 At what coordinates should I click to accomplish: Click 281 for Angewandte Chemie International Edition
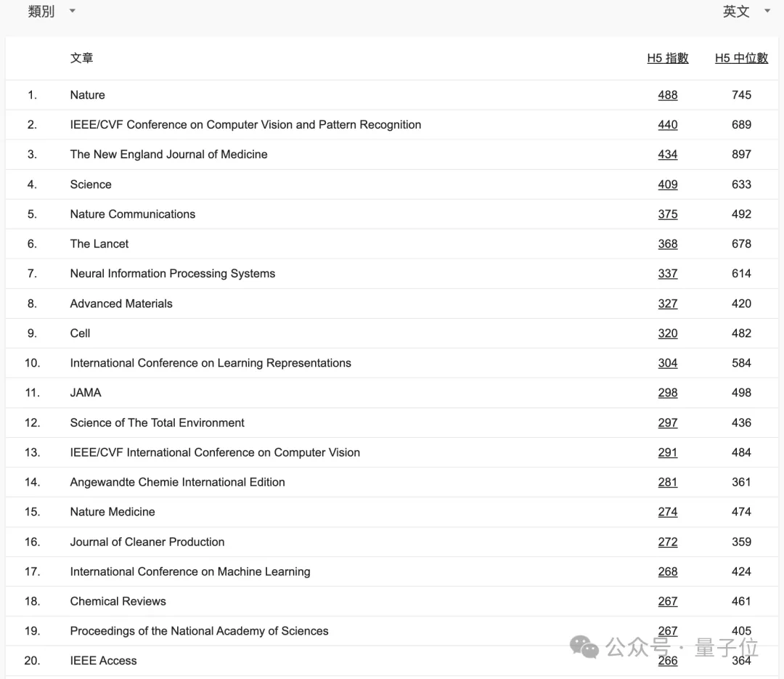(x=668, y=482)
